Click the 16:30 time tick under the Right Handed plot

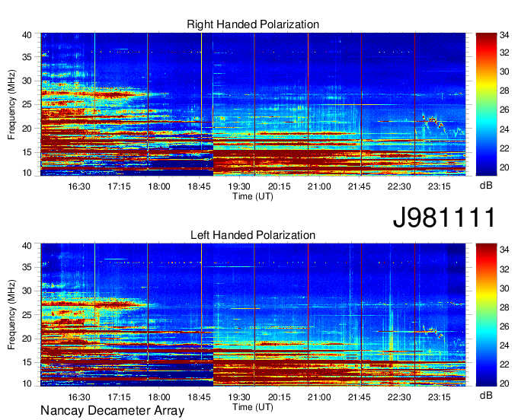pyautogui.click(x=79, y=186)
